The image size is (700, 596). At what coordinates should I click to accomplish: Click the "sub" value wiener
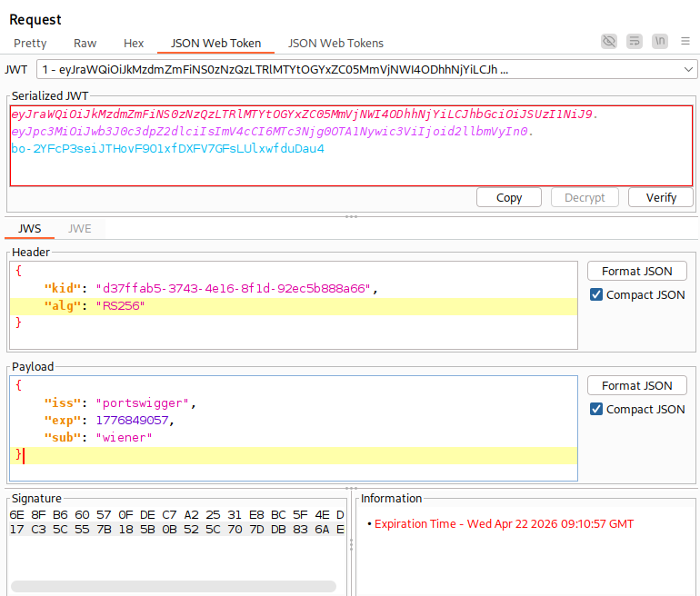pyautogui.click(x=125, y=438)
